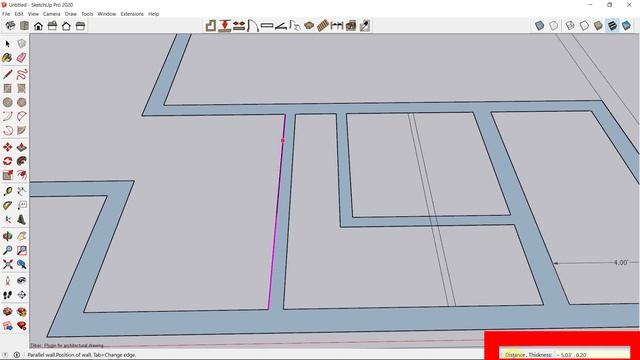The image size is (640, 360).
Task: Click the Dibac wall tool icon
Action: (x=211, y=26)
